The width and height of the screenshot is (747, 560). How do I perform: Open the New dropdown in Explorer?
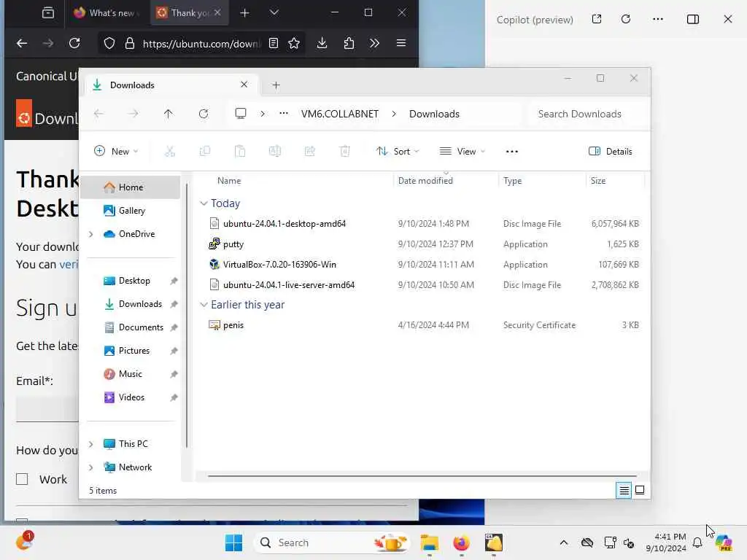(116, 152)
